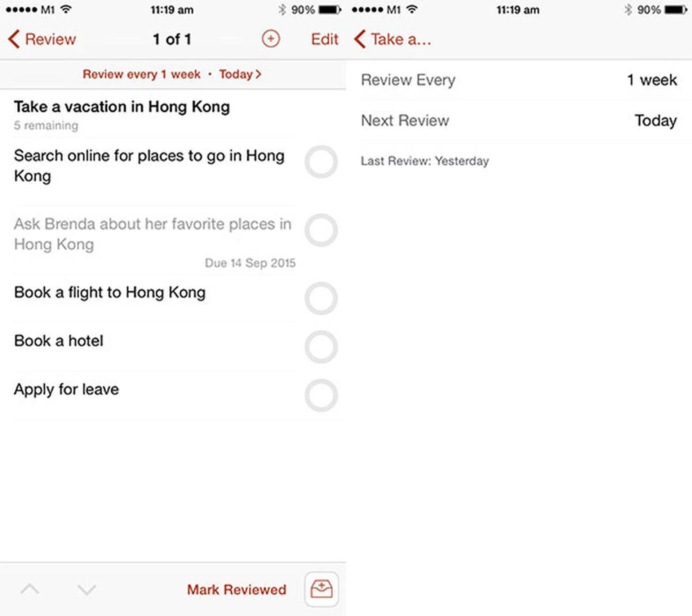Image resolution: width=692 pixels, height=616 pixels.
Task: Toggle the Ask Brenda task circle
Action: (x=321, y=230)
